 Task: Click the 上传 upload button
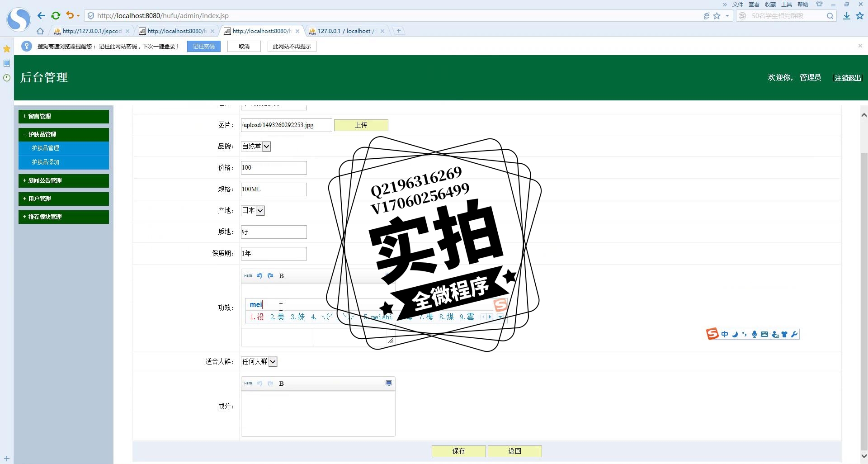pyautogui.click(x=361, y=125)
